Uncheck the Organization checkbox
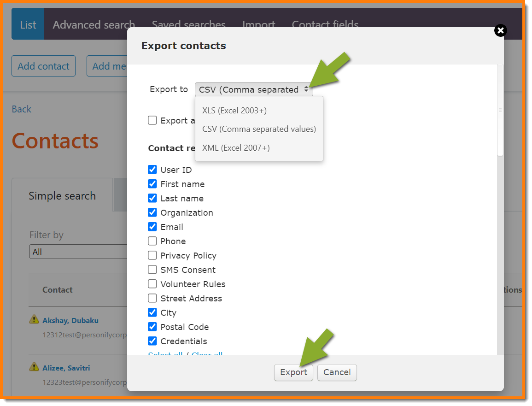 [152, 212]
